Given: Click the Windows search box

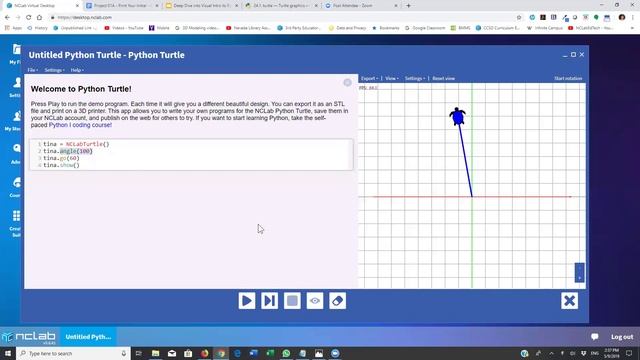Looking at the screenshot, I should (73, 353).
